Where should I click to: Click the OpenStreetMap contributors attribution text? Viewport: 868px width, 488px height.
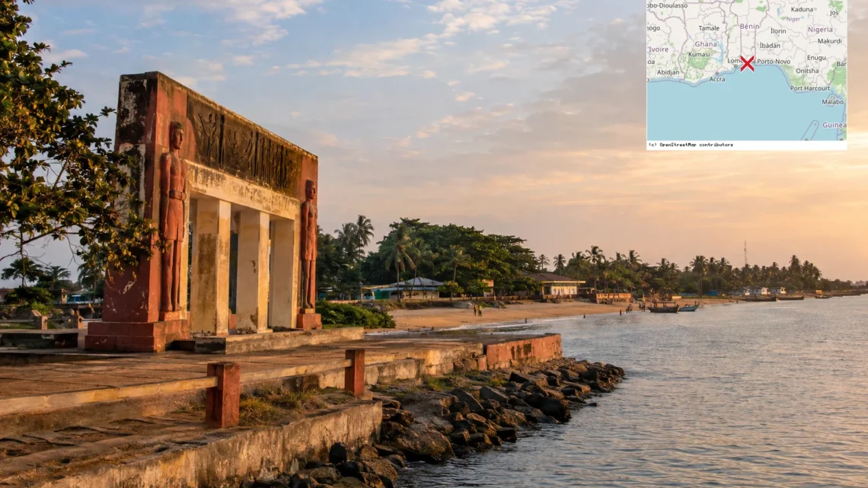691,145
